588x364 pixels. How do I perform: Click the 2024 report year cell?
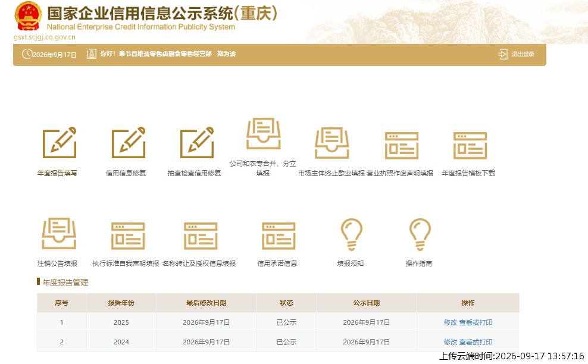121,342
